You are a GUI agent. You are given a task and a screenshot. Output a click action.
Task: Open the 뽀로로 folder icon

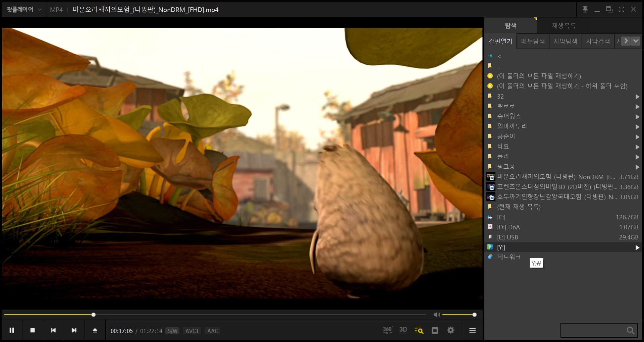pyautogui.click(x=490, y=106)
